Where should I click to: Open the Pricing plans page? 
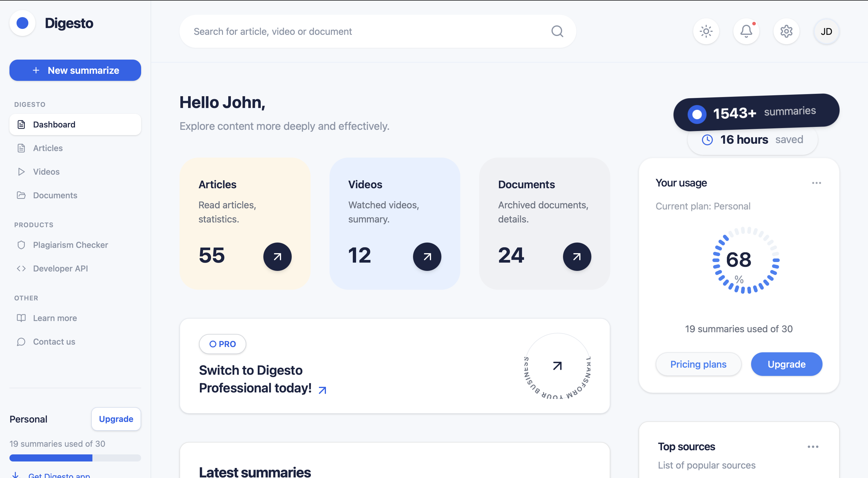tap(698, 364)
